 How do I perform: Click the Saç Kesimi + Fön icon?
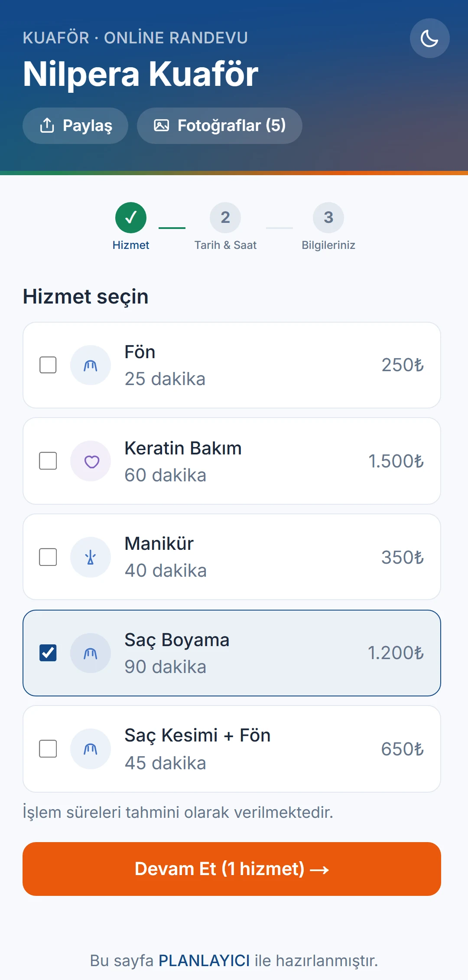pyautogui.click(x=91, y=749)
